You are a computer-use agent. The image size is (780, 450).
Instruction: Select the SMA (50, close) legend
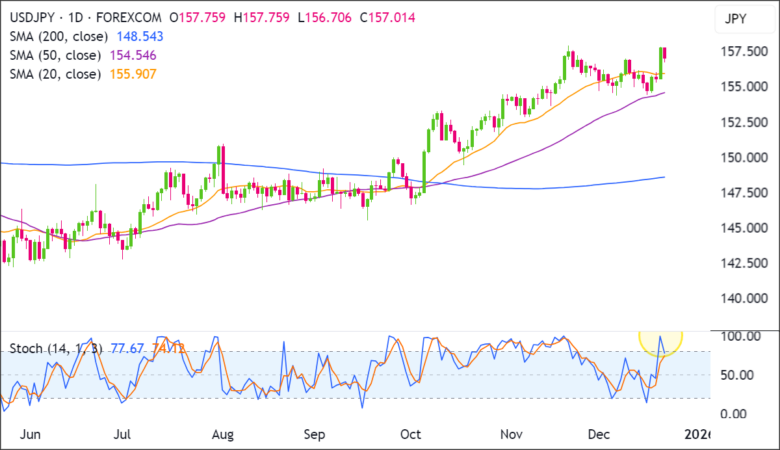pyautogui.click(x=55, y=56)
